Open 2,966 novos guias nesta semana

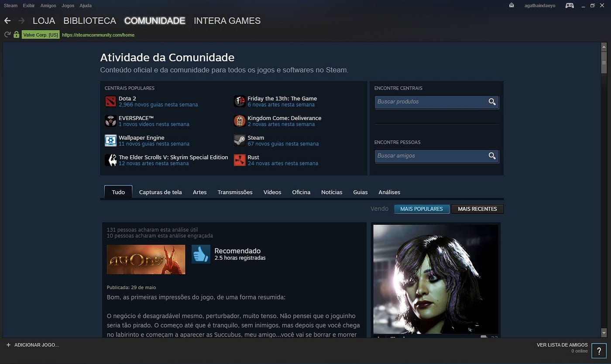[x=158, y=105]
